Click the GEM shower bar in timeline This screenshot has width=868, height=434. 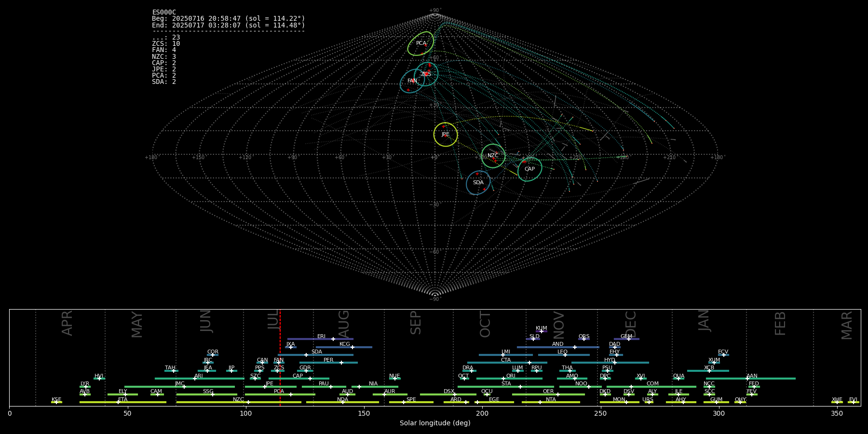[x=626, y=339]
